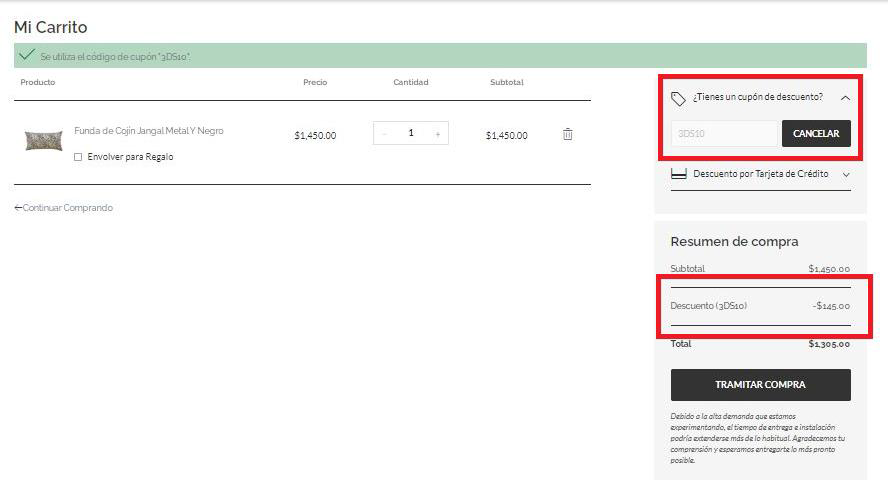Click the '¿Tienes un cupón de descuento?' header

(757, 98)
